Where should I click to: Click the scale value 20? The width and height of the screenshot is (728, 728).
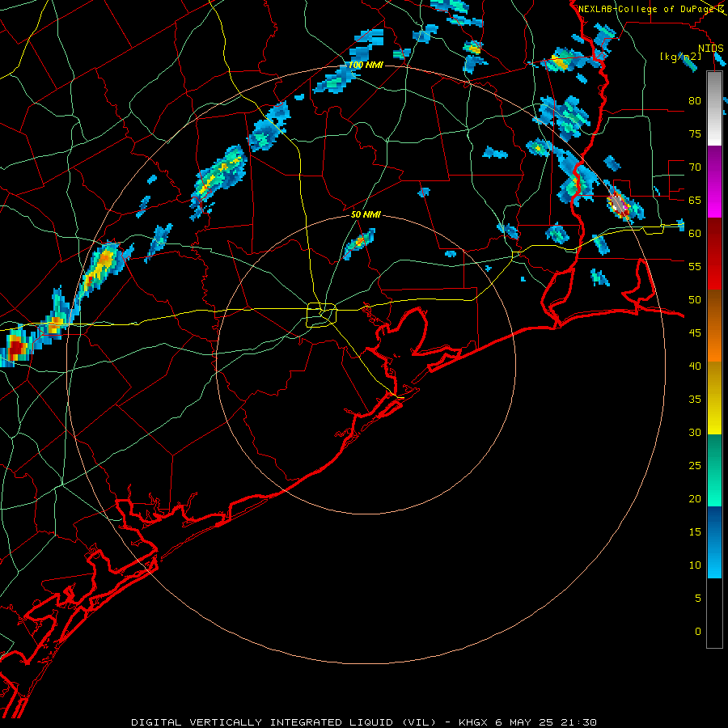click(x=695, y=498)
